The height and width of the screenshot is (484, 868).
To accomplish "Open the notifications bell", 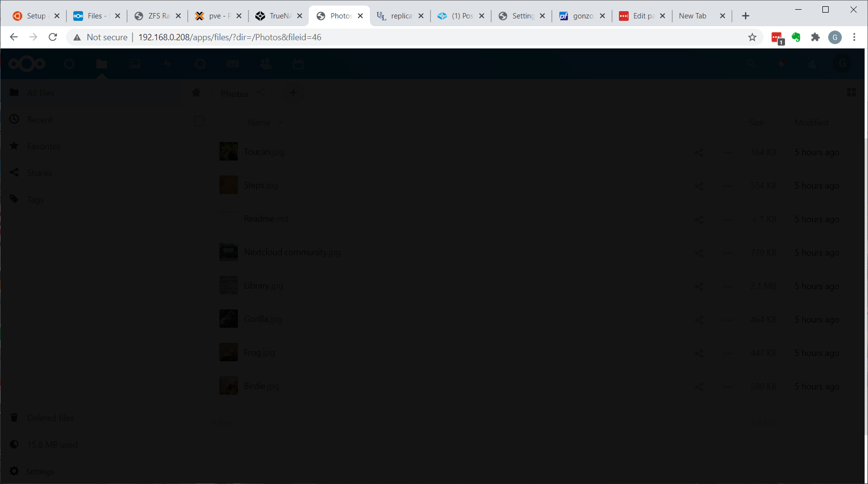I will pos(782,64).
